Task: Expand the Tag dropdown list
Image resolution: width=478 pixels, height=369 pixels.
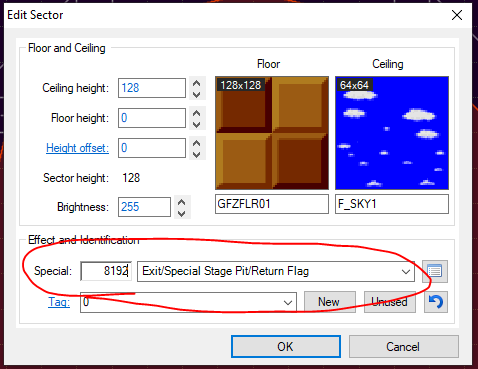Action: point(288,302)
